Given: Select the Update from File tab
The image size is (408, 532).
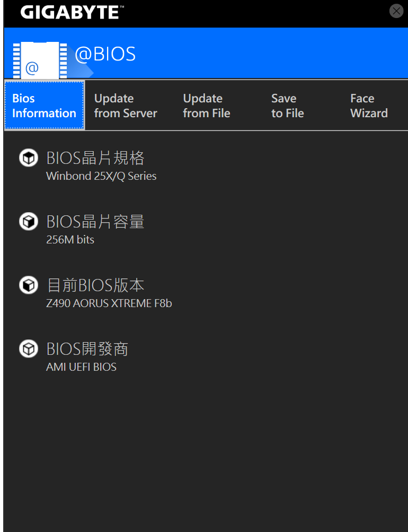Looking at the screenshot, I should [207, 106].
